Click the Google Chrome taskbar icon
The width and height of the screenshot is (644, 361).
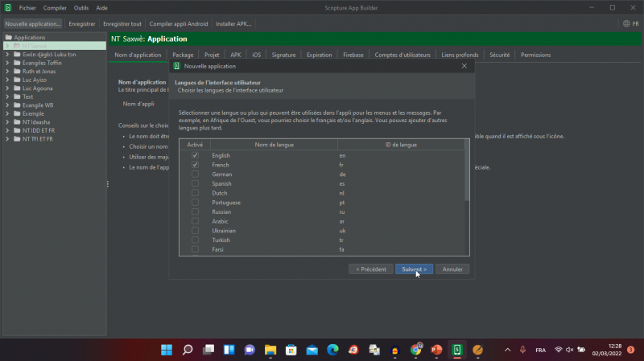pyautogui.click(x=416, y=350)
